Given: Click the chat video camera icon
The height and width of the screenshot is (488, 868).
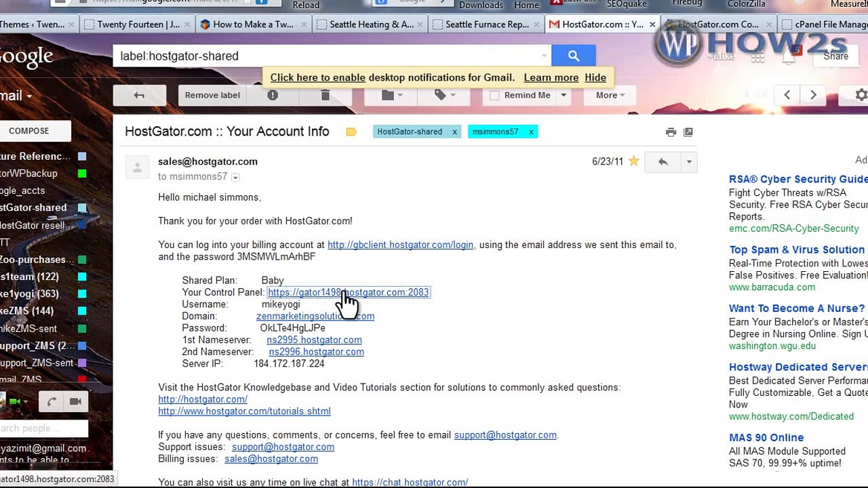Looking at the screenshot, I should tap(75, 402).
